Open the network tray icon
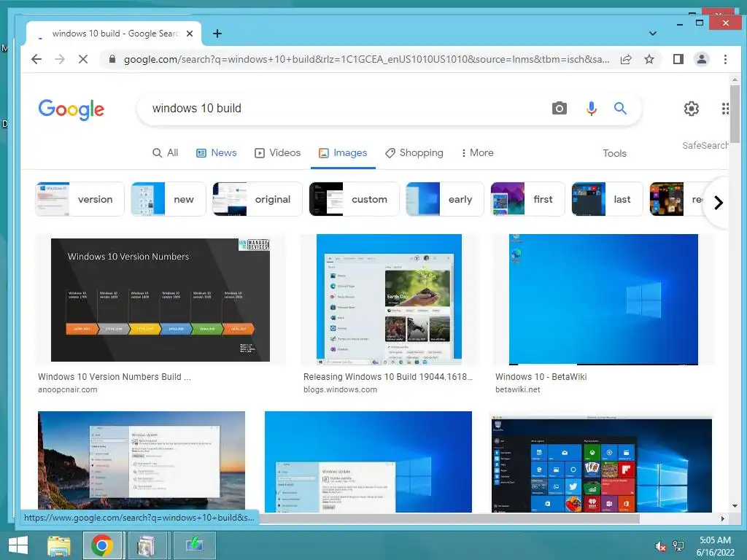Screen dimensions: 747x560 [678, 546]
